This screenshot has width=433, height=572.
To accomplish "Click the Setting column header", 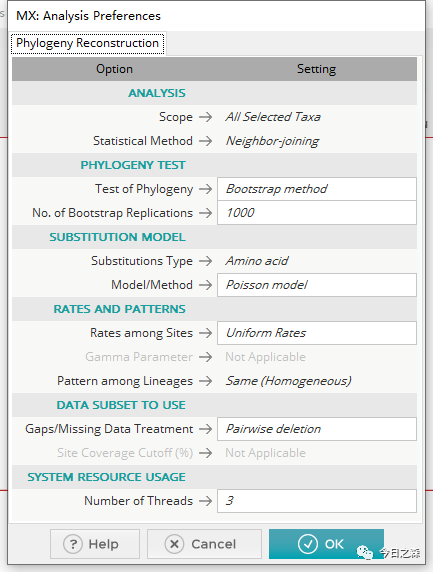I will [316, 69].
